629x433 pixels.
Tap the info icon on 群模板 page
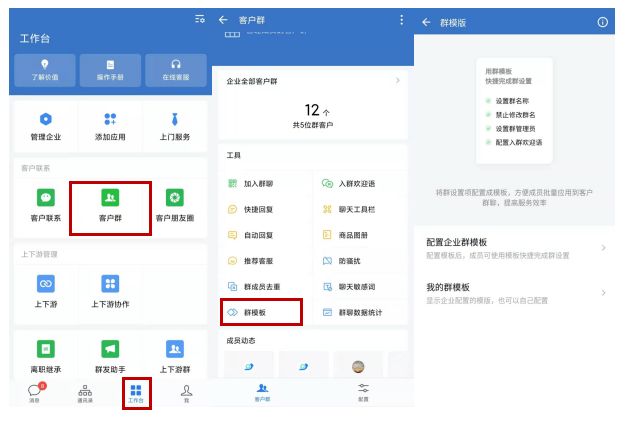click(x=602, y=22)
